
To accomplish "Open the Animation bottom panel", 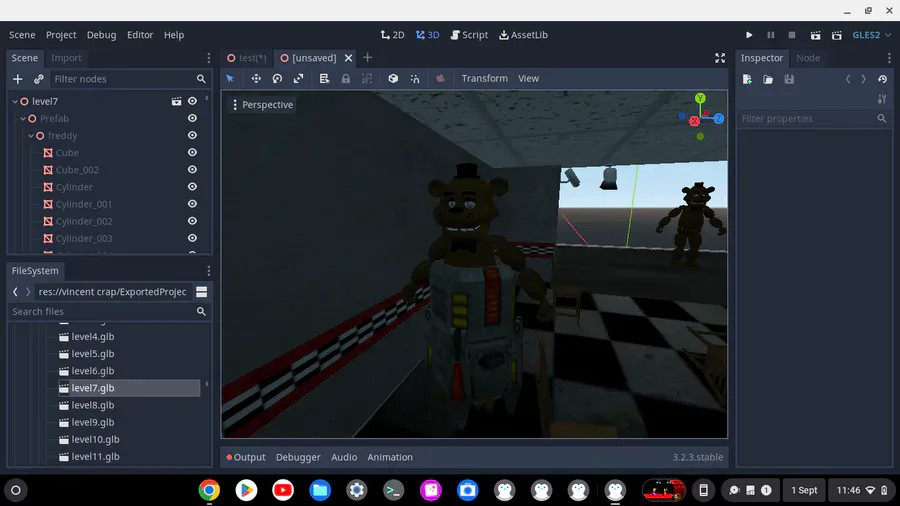I will click(390, 457).
